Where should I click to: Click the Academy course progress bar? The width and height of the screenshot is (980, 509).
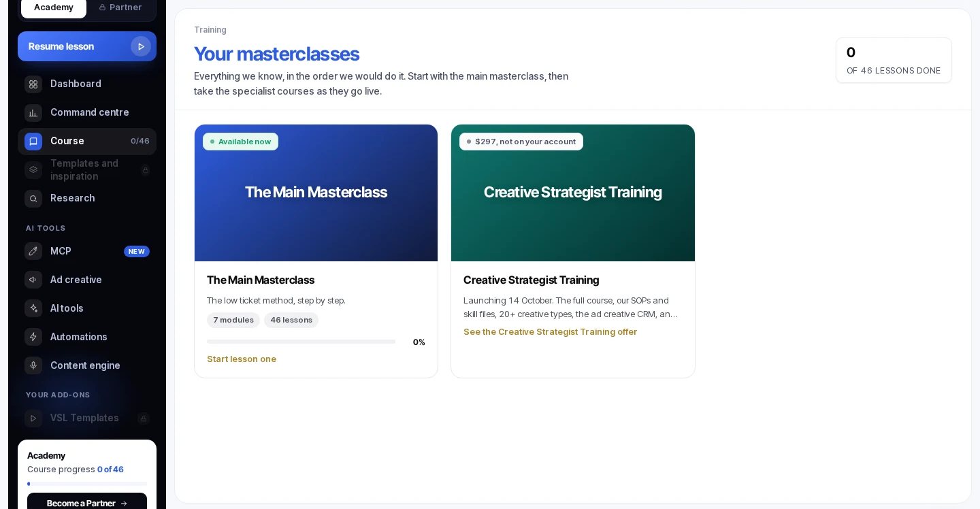[x=87, y=484]
